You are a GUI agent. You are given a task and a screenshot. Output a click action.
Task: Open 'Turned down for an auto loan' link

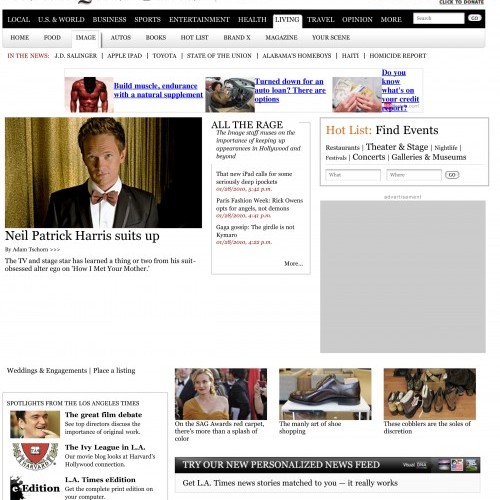coord(290,90)
